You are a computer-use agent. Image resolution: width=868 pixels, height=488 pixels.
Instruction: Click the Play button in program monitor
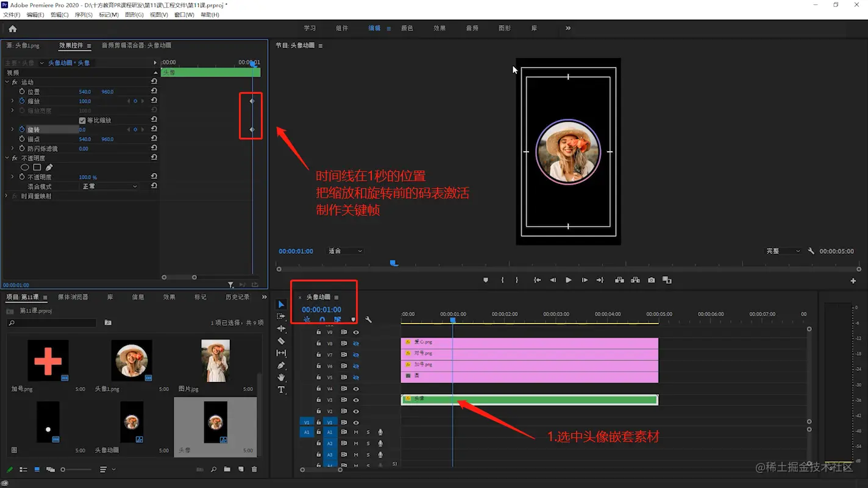(x=568, y=280)
